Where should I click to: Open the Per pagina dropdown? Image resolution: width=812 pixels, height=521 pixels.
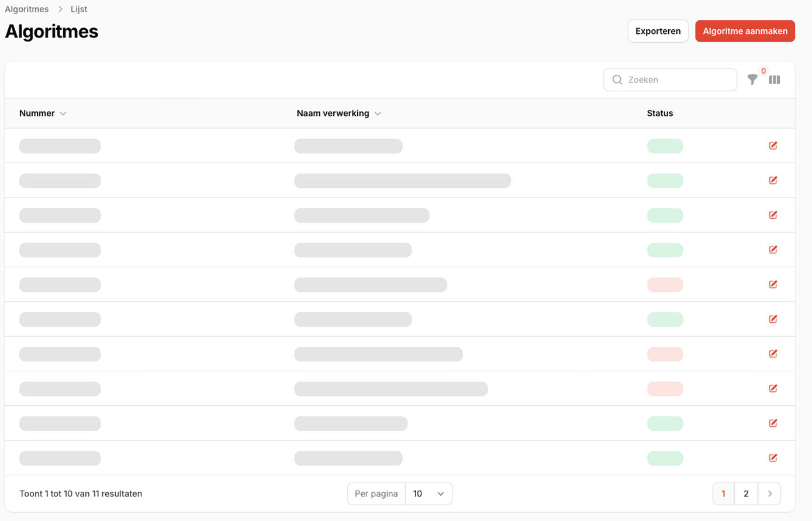click(x=428, y=494)
